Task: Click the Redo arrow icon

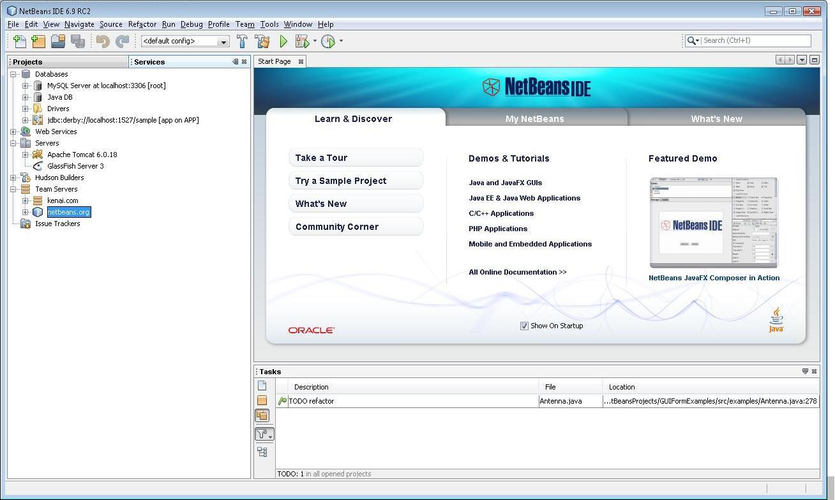Action: tap(122, 41)
